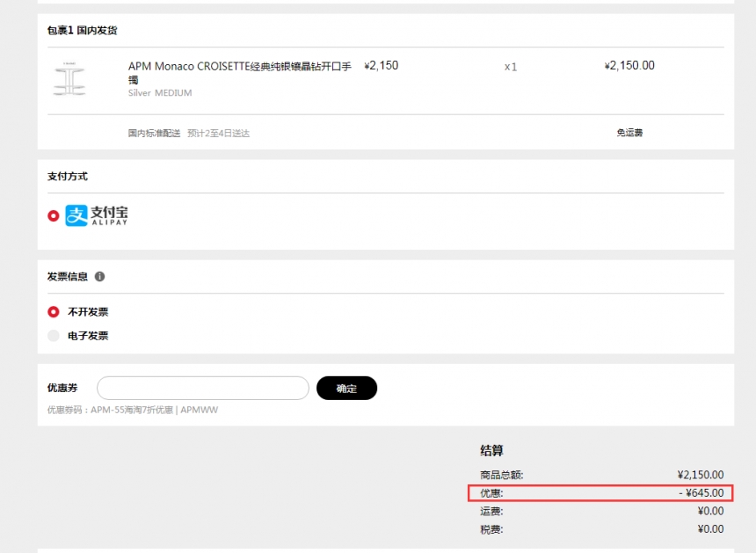756x553 pixels.
Task: Click the info icon beside 发票信息
Action: (99, 276)
